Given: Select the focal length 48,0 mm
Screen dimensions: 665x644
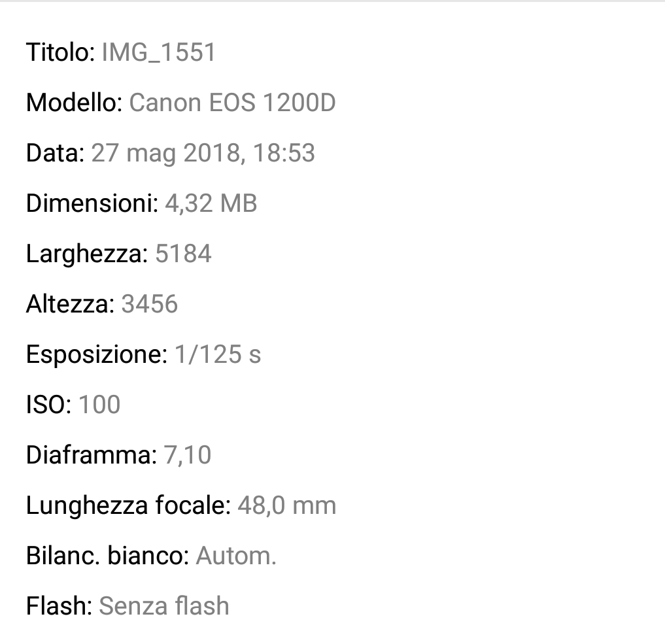Looking at the screenshot, I should [x=286, y=506].
